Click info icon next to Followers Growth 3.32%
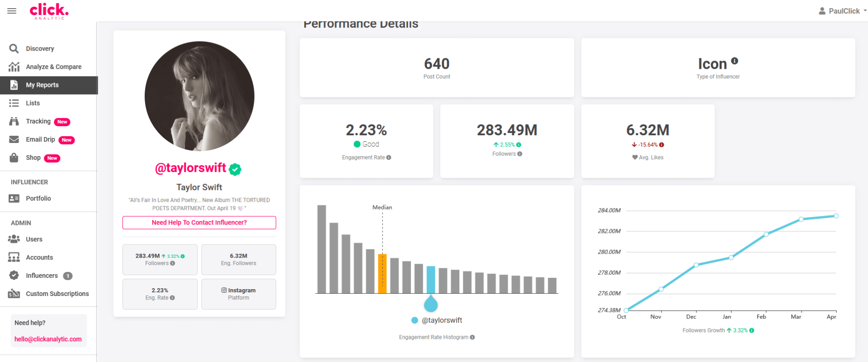Viewport: 868px width, 362px height. (752, 330)
